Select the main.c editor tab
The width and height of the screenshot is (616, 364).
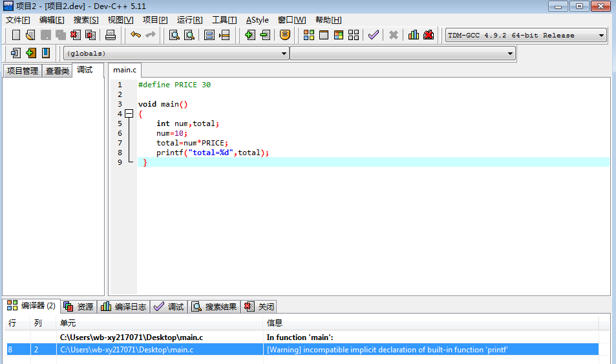pyautogui.click(x=125, y=70)
